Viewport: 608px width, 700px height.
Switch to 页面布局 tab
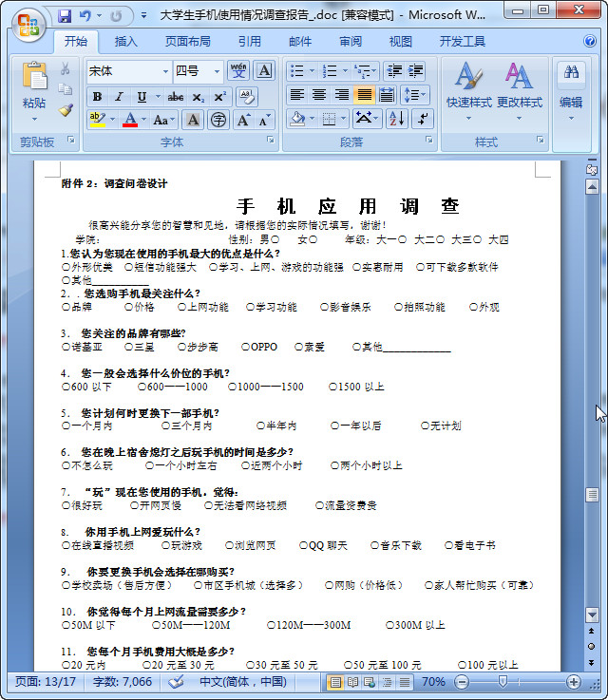tap(187, 42)
